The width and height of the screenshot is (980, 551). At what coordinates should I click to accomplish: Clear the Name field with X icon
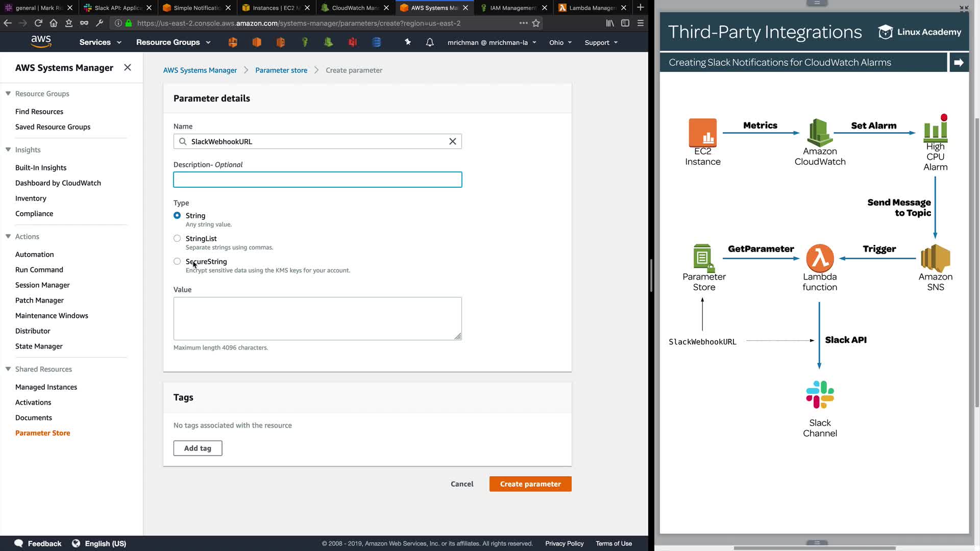[452, 141]
